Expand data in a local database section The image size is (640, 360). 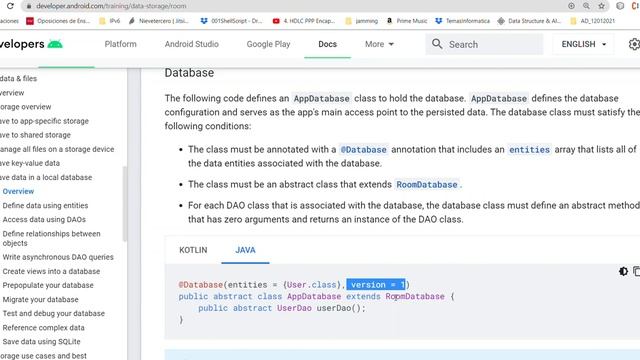(x=46, y=177)
